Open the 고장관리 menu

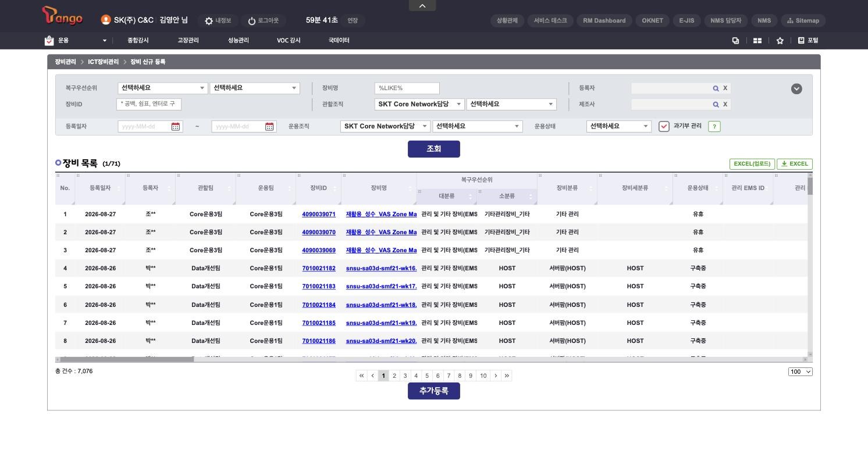click(188, 41)
